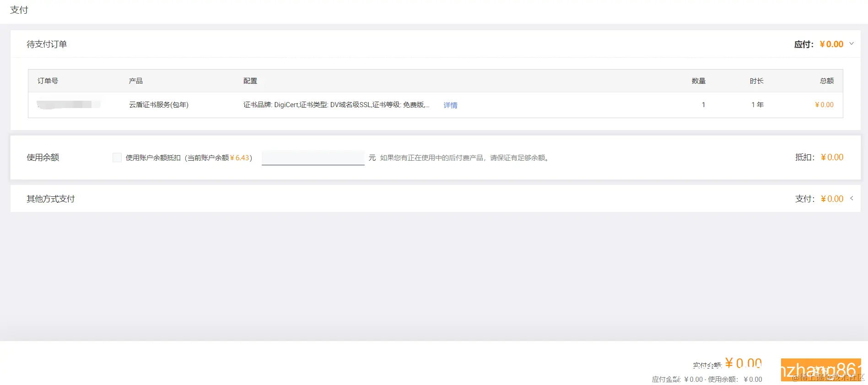The image size is (868, 385).
Task: Select the 1 年 duration cell
Action: coord(757,105)
